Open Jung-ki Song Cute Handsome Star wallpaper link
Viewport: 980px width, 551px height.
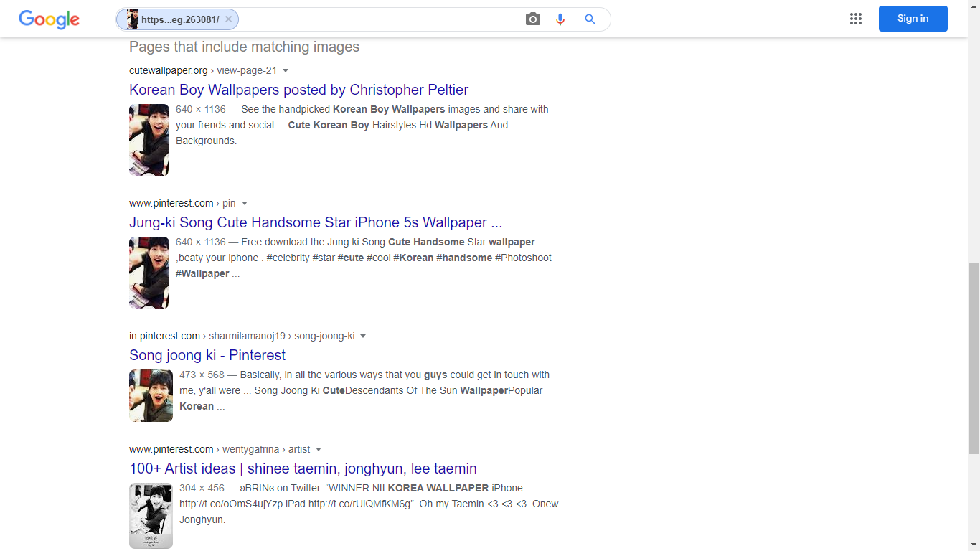tap(316, 222)
